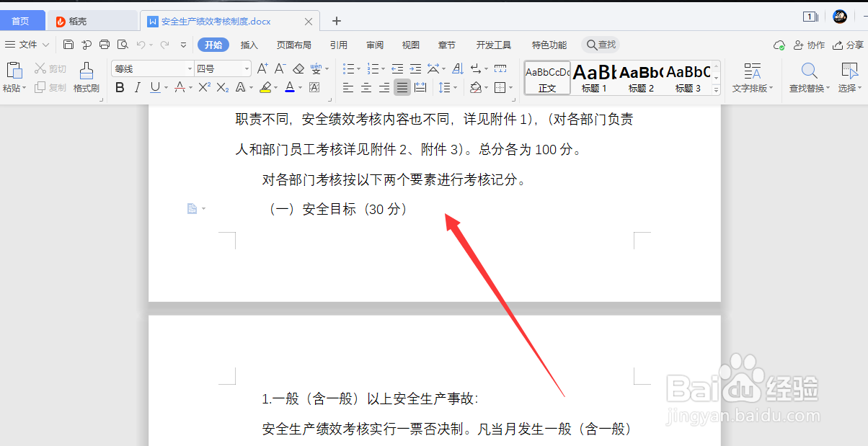
Task: Click the 分享 (Share) button
Action: (848, 45)
